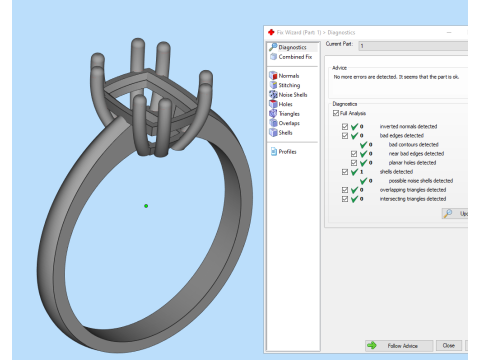Screen dimensions: 480x360
Task: Open the Combined Fix page
Action: pyautogui.click(x=292, y=57)
